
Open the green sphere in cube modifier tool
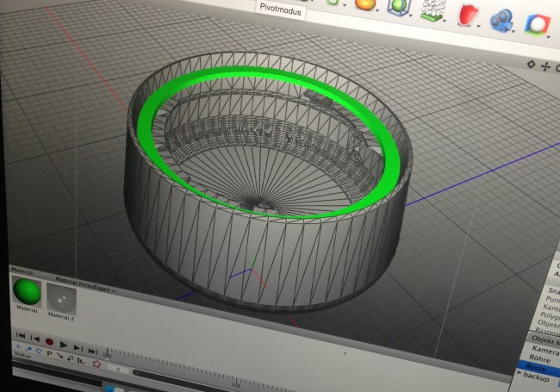399,8
